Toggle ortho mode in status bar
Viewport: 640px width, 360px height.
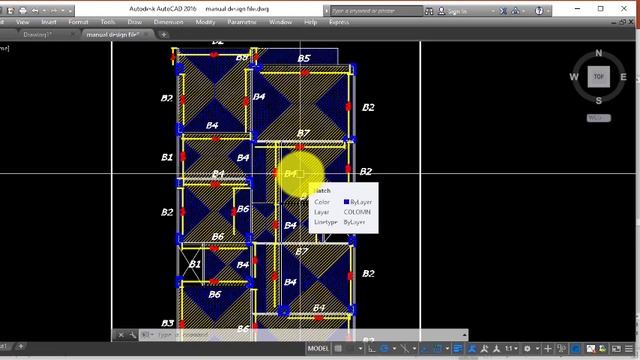click(372, 349)
